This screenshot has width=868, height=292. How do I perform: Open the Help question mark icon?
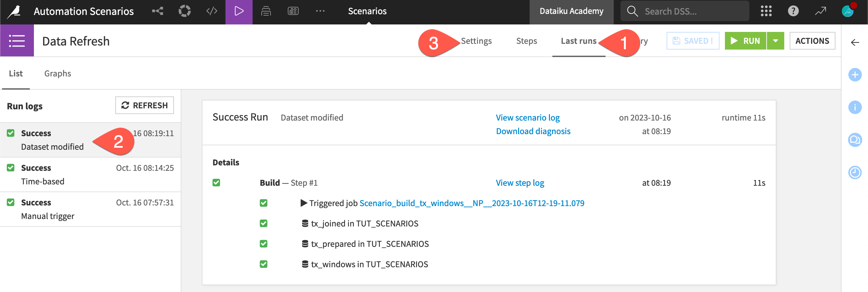coord(793,11)
